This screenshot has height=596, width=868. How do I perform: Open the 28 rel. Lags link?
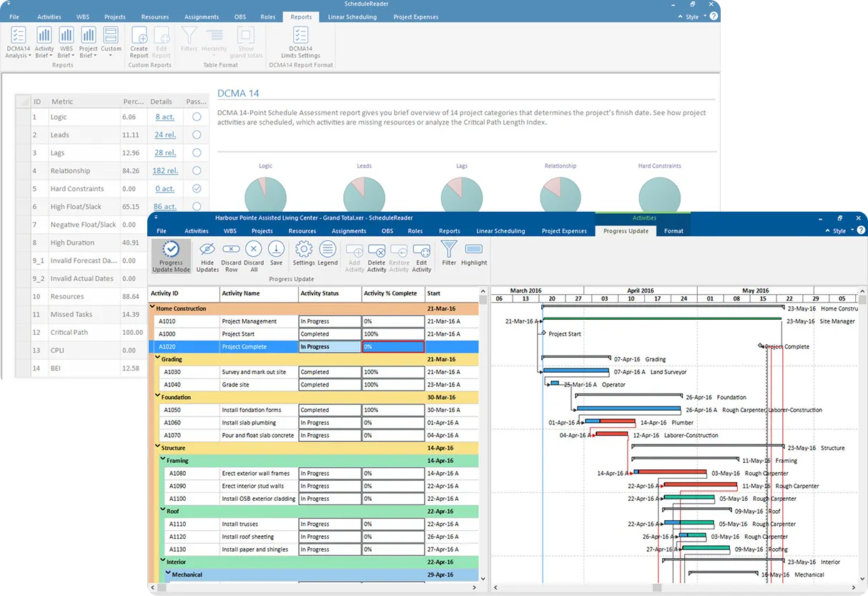tap(165, 152)
